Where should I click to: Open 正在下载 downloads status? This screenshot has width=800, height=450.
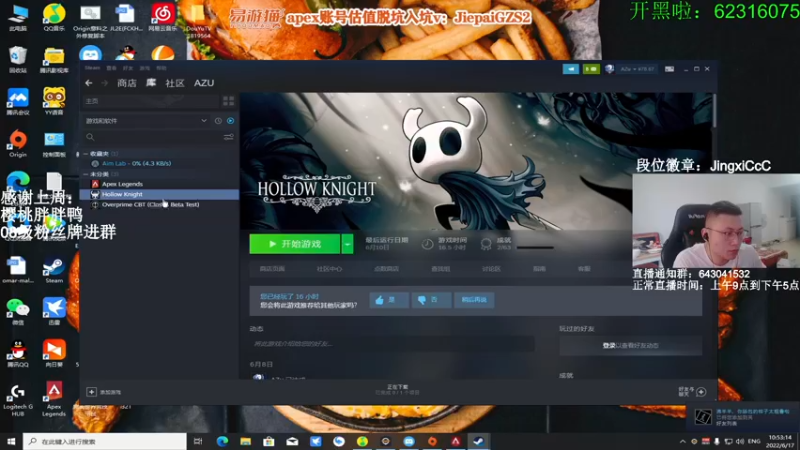pos(398,390)
